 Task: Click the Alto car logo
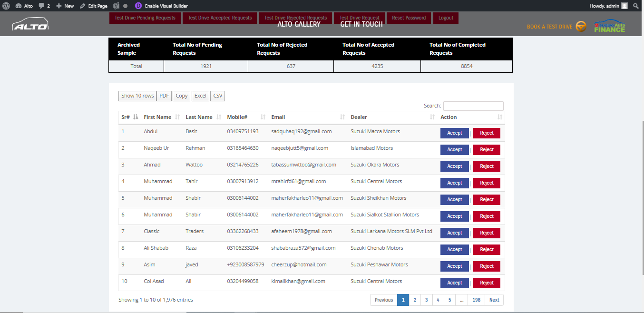pos(30,25)
